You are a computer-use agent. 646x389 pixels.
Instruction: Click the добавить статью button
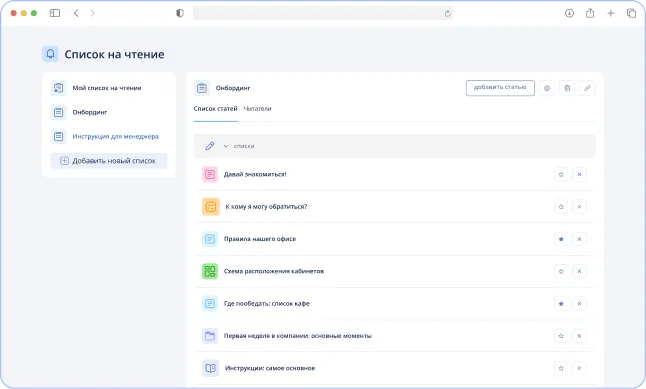[500, 88]
